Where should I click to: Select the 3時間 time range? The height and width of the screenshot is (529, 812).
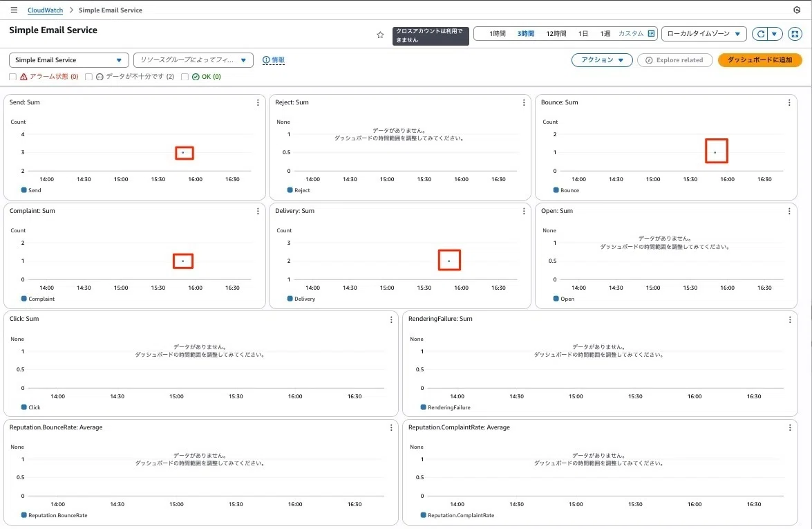(x=526, y=34)
